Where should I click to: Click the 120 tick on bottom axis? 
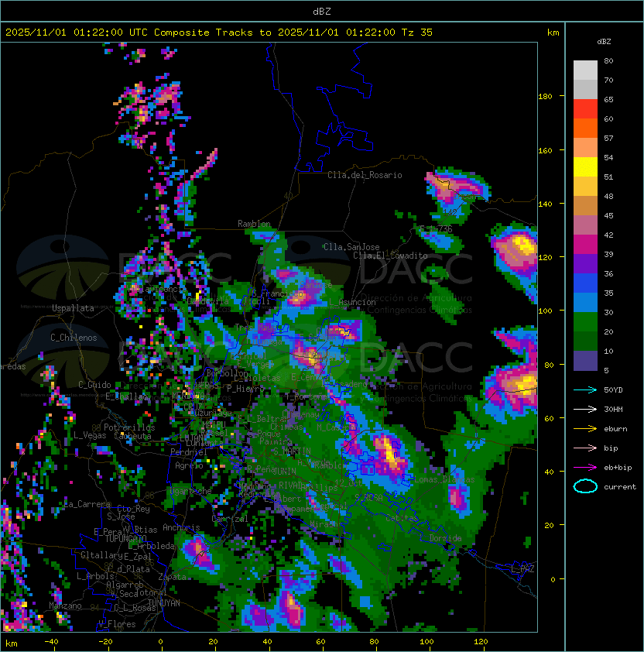click(x=481, y=642)
